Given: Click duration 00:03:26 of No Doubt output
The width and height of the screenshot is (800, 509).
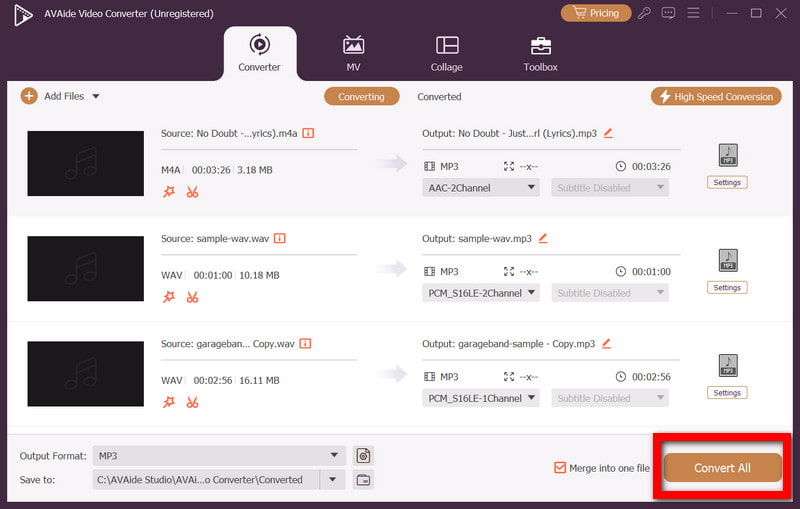Looking at the screenshot, I should click(651, 166).
